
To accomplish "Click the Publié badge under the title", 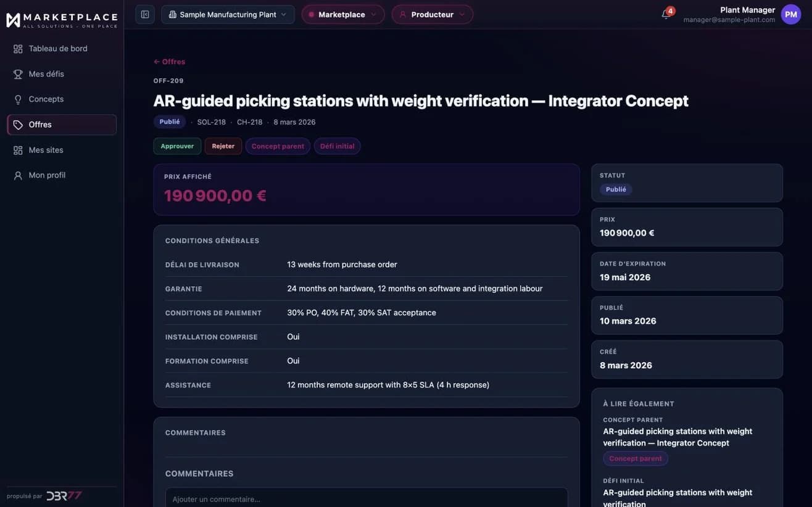I will (x=170, y=122).
